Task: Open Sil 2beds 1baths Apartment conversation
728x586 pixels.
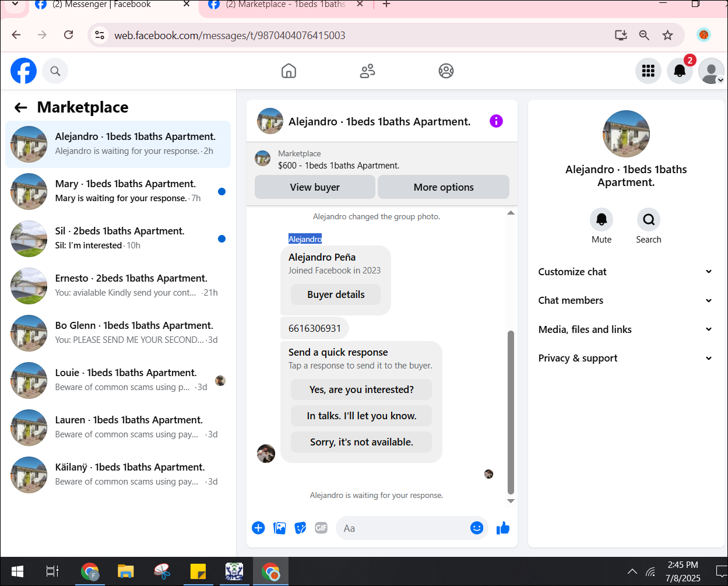Action: point(118,238)
